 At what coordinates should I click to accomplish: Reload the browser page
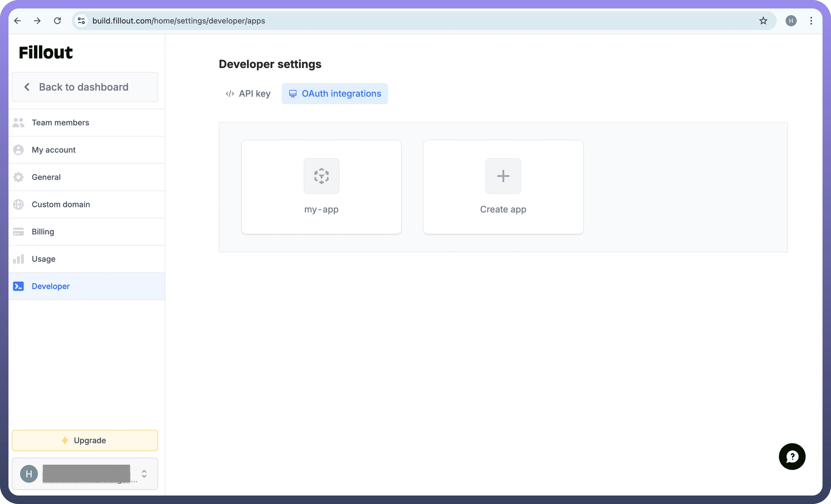[x=57, y=21]
